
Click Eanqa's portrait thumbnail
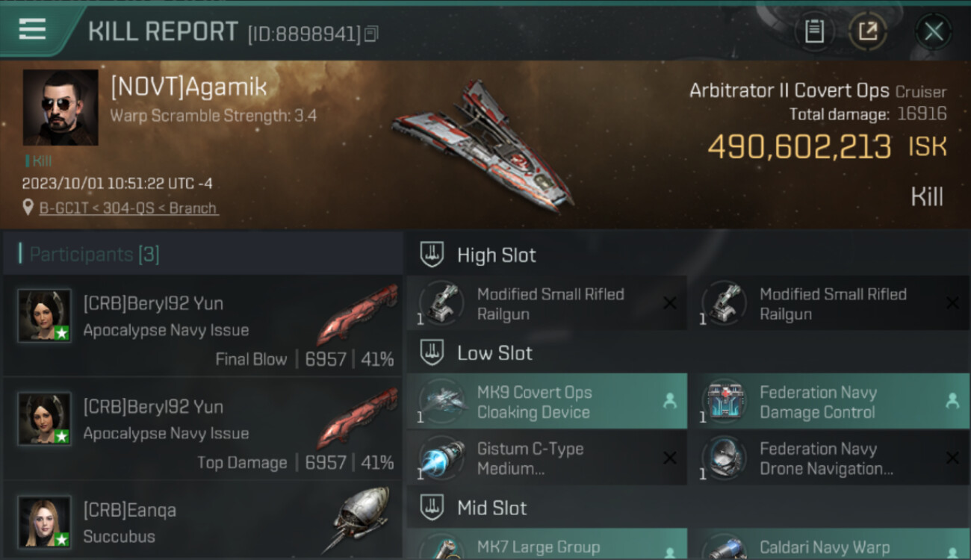coord(45,523)
